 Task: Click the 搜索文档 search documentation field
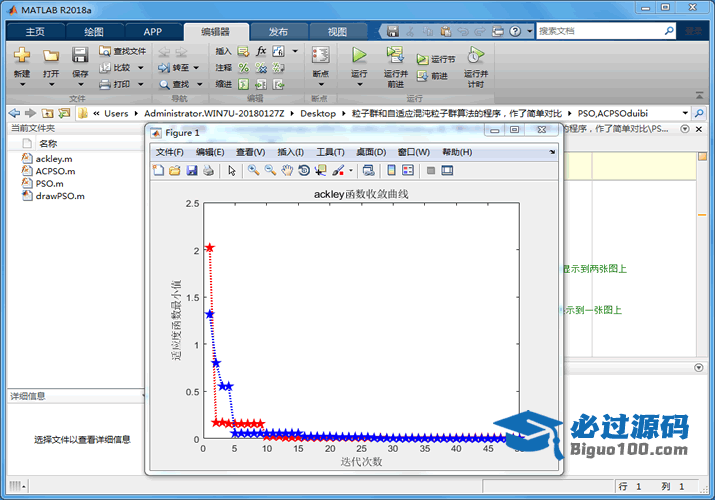point(600,31)
